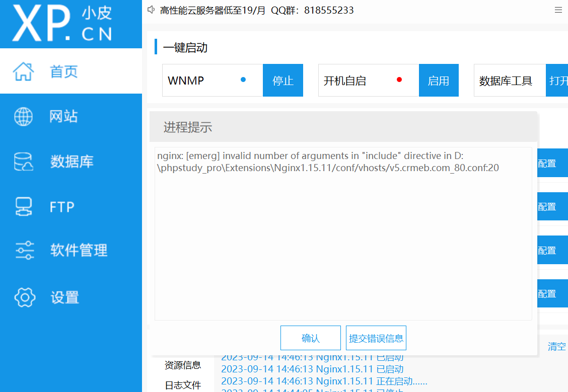This screenshot has height=392, width=568.
Task: Click the speaker announcement icon
Action: [151, 10]
